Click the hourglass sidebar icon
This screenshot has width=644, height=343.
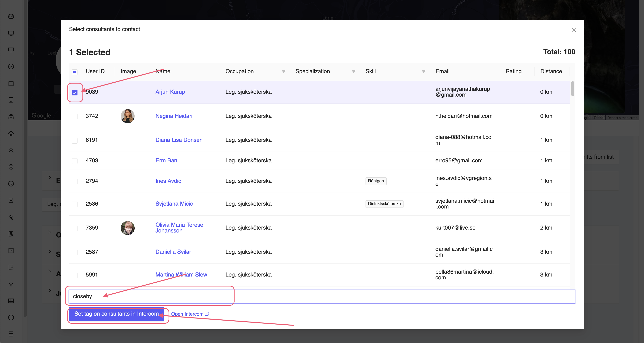11,200
